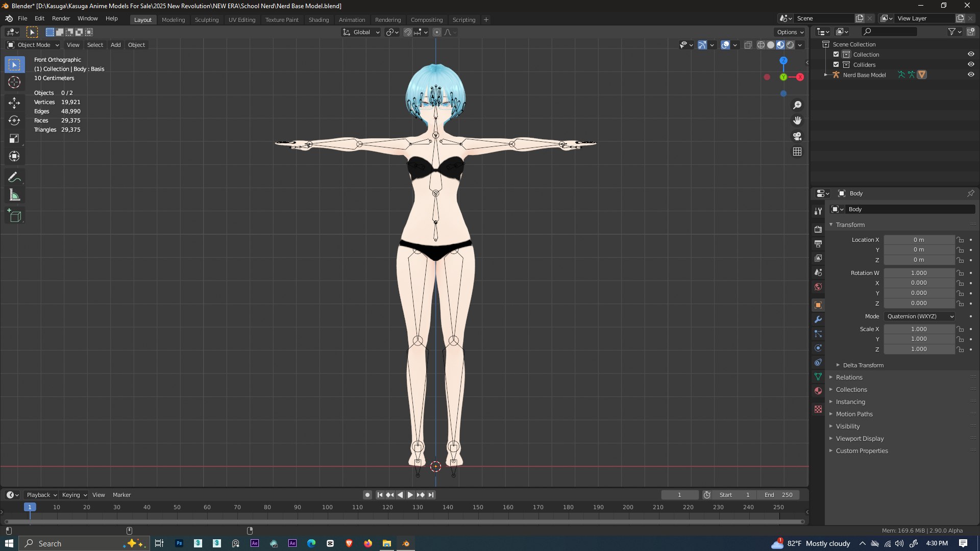Open the Particles properties tab
The width and height of the screenshot is (980, 551).
(x=818, y=334)
